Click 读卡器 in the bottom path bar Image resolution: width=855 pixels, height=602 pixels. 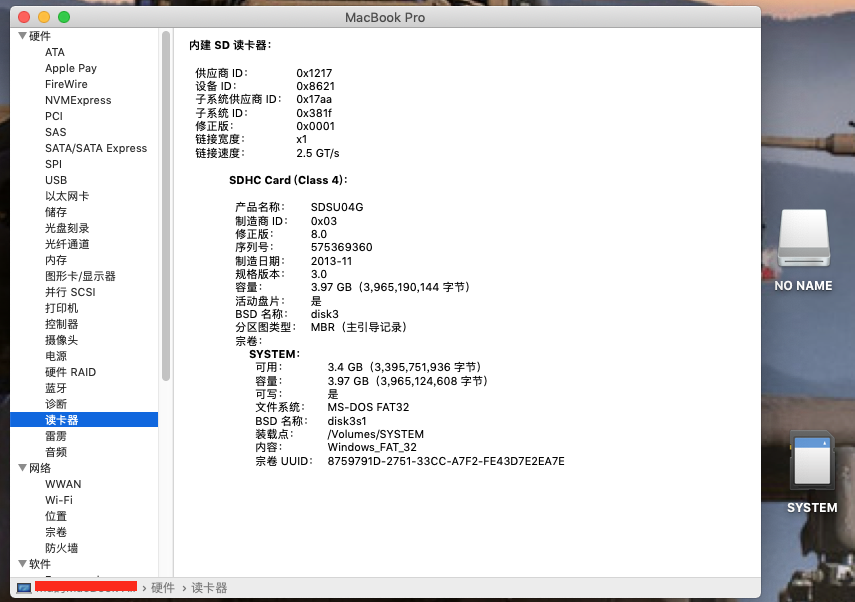click(209, 588)
